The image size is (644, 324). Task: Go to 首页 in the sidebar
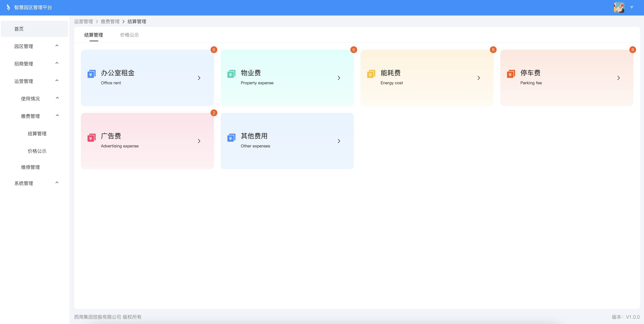[19, 29]
